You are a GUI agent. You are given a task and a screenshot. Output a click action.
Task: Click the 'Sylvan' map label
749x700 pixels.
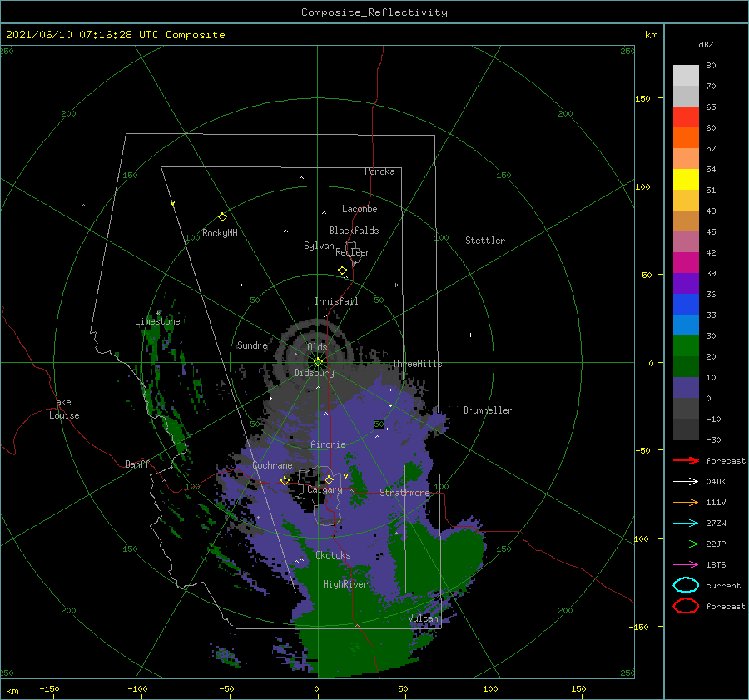319,246
